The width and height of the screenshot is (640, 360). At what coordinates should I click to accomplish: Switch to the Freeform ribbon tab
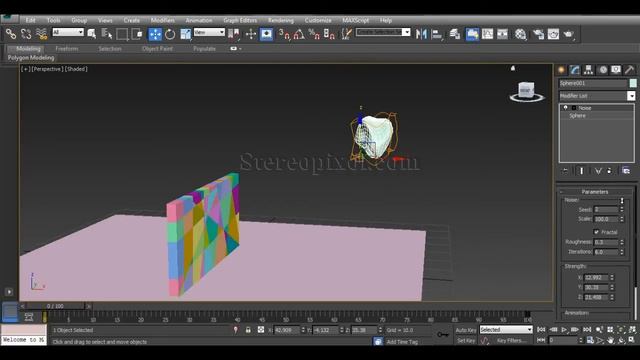pos(67,49)
